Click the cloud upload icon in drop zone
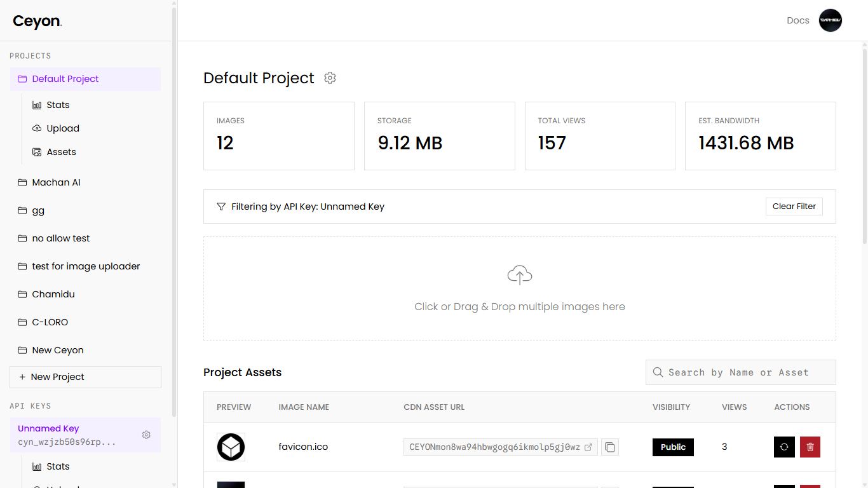The height and width of the screenshot is (488, 868). 520,275
